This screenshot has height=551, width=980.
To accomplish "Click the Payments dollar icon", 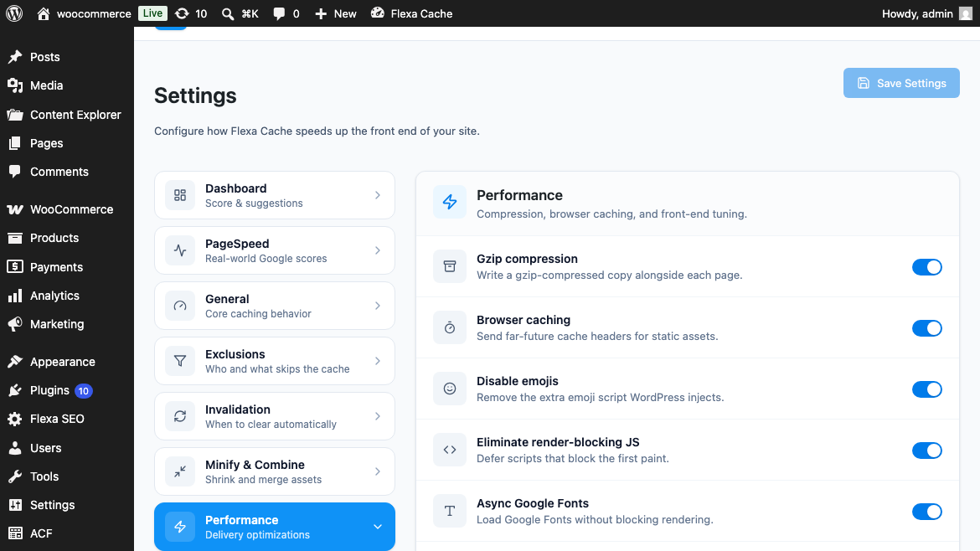I will click(x=15, y=267).
